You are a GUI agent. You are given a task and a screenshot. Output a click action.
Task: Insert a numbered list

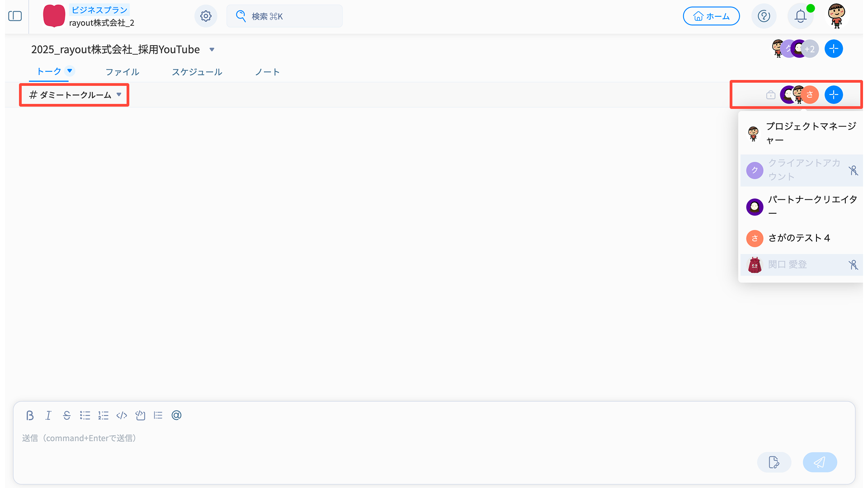click(103, 415)
